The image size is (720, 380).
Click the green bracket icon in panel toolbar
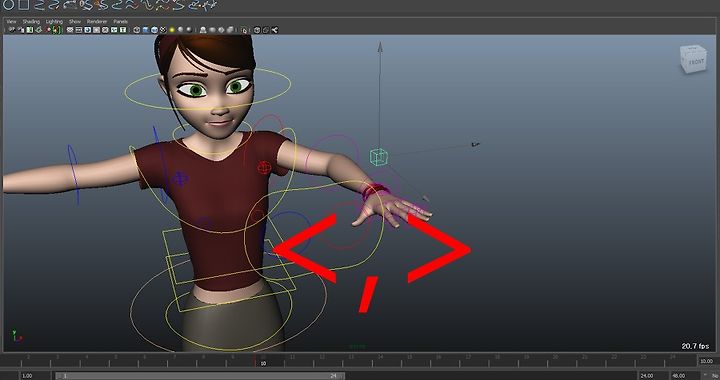coord(56,30)
